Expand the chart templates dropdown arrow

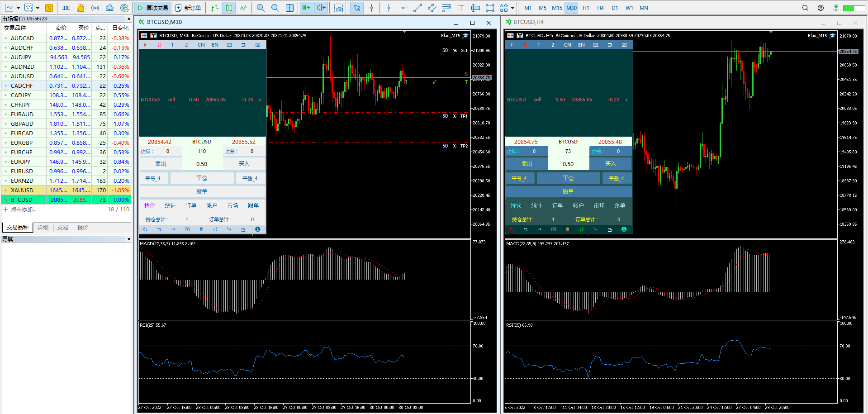point(38,8)
